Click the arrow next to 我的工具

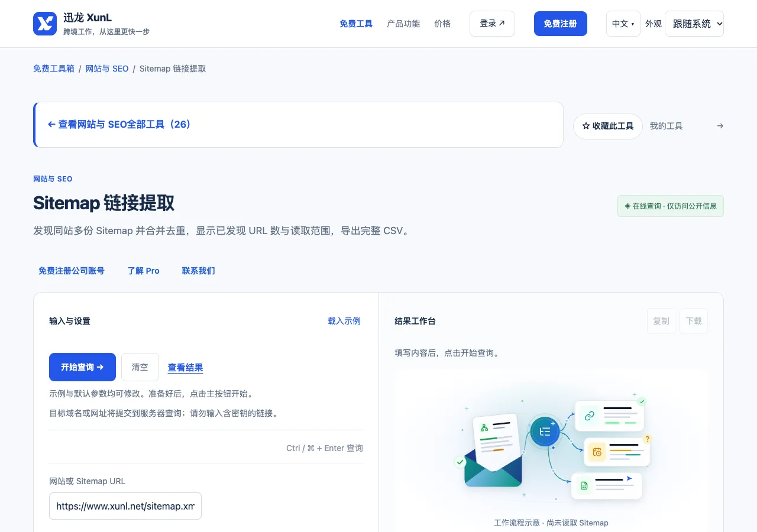[720, 126]
